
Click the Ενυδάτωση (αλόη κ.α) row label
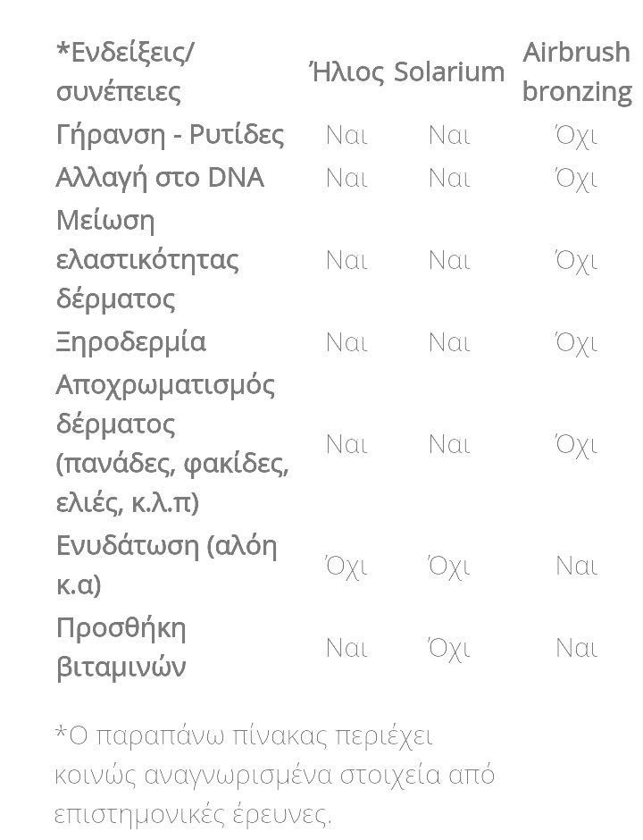pos(166,566)
